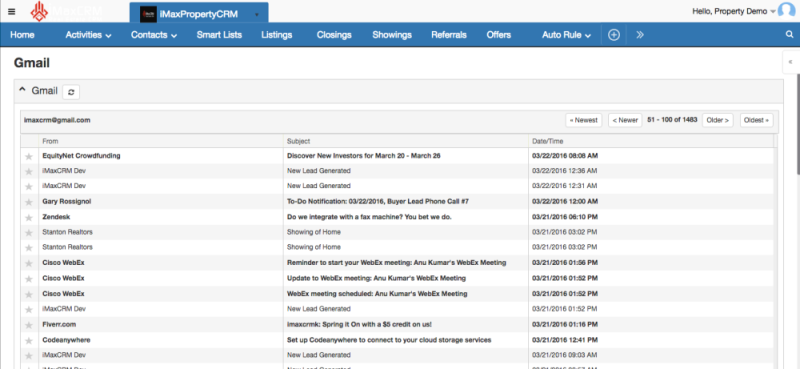Click the plus circle add icon
The image size is (800, 369).
(614, 35)
